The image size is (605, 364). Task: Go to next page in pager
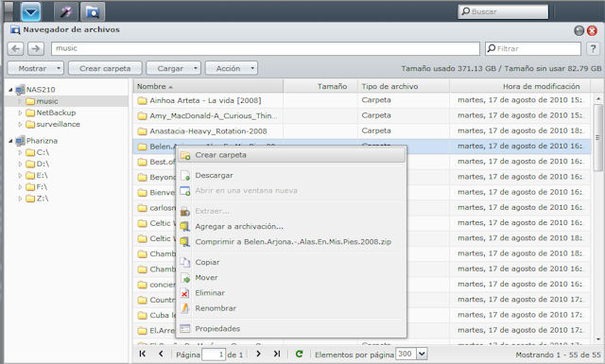pyautogui.click(x=258, y=354)
